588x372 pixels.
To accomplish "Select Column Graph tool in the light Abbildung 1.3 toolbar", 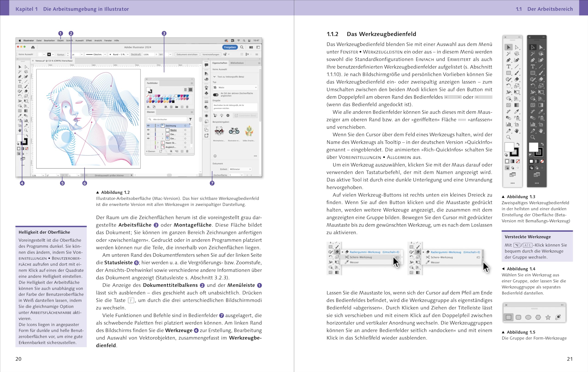I will [509, 124].
